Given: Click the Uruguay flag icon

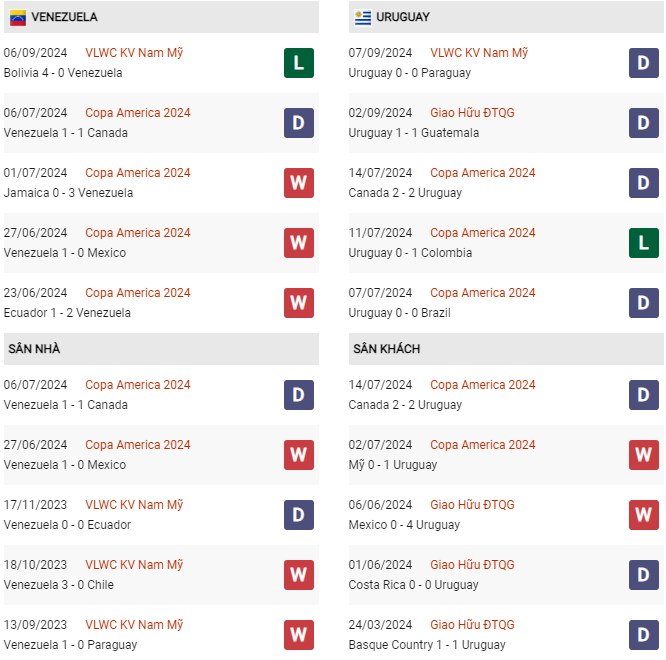Looking at the screenshot, I should point(362,17).
